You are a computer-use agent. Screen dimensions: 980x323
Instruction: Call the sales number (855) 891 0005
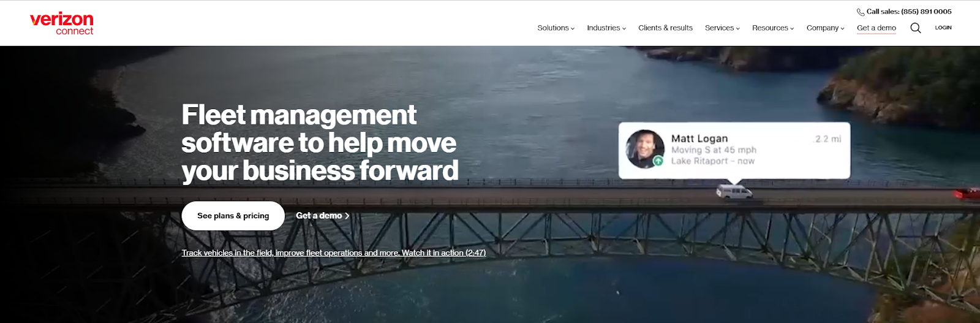[926, 12]
